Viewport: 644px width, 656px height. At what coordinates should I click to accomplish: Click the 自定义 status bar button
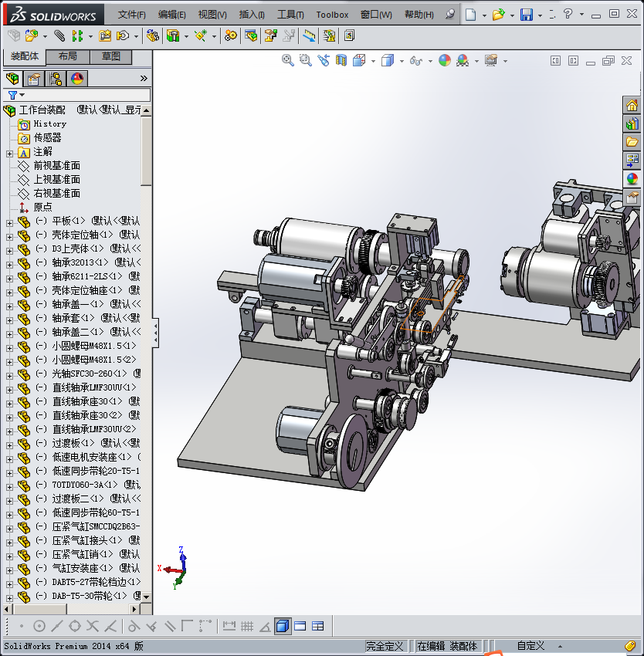coord(530,646)
